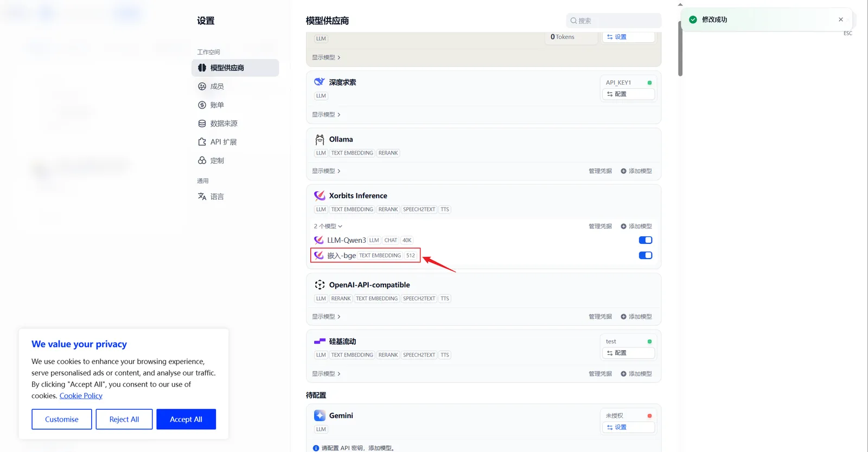Image resolution: width=868 pixels, height=452 pixels.
Task: Open 管理凭据 for Ollama
Action: [x=600, y=171]
